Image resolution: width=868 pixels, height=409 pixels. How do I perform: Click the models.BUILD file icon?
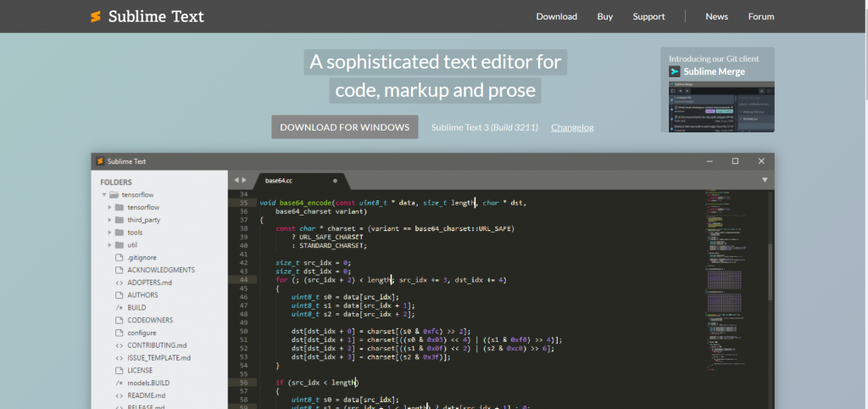[119, 383]
